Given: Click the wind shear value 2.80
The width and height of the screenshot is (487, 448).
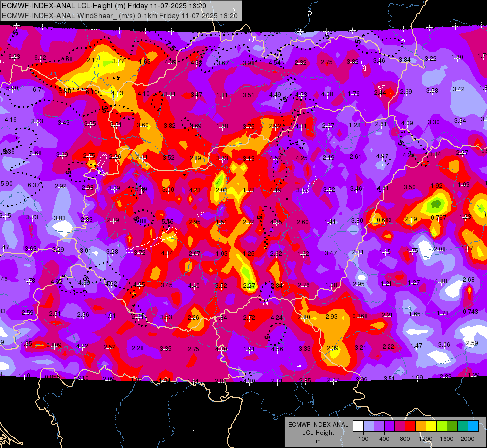Looking at the screenshot, I should (304, 317).
